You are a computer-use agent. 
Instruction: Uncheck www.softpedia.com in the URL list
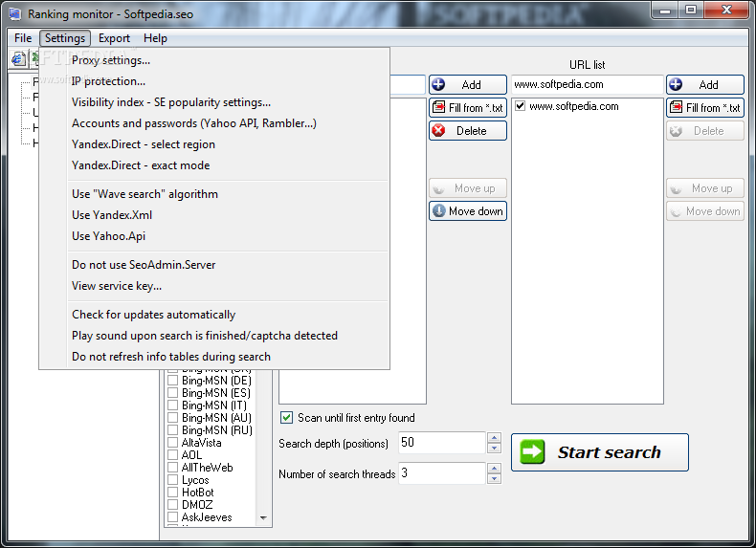pyautogui.click(x=520, y=106)
